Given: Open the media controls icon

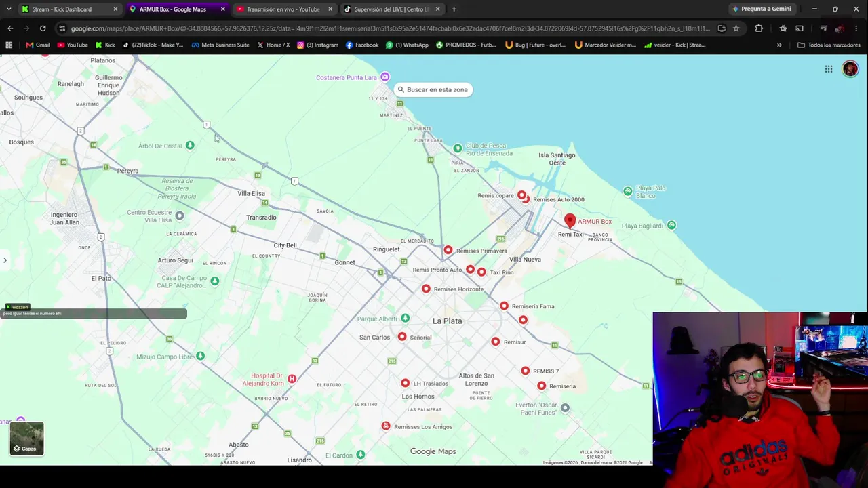Looking at the screenshot, I should point(823,28).
